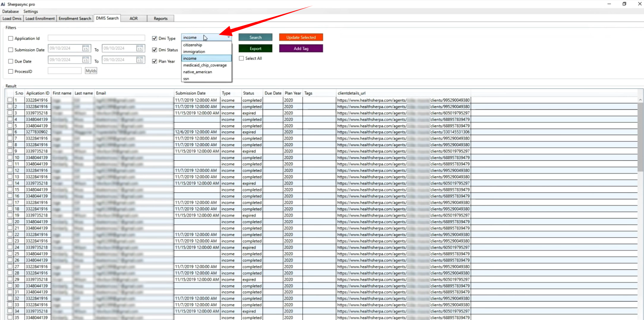Open the Due Date end calendar picker

pos(139,60)
